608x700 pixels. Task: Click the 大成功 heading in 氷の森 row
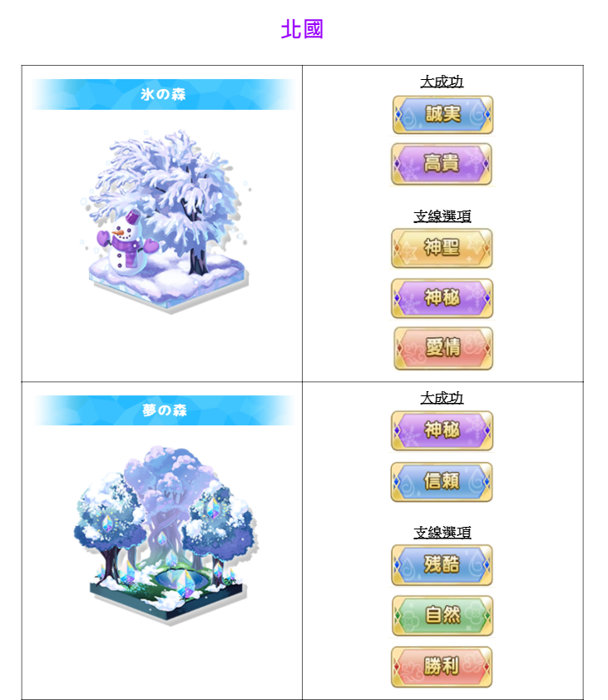(x=442, y=82)
